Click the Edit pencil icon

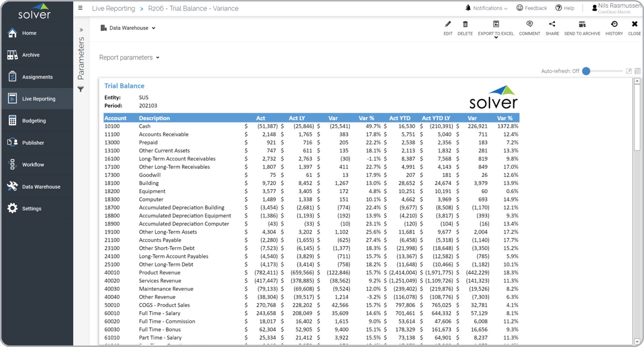(448, 24)
